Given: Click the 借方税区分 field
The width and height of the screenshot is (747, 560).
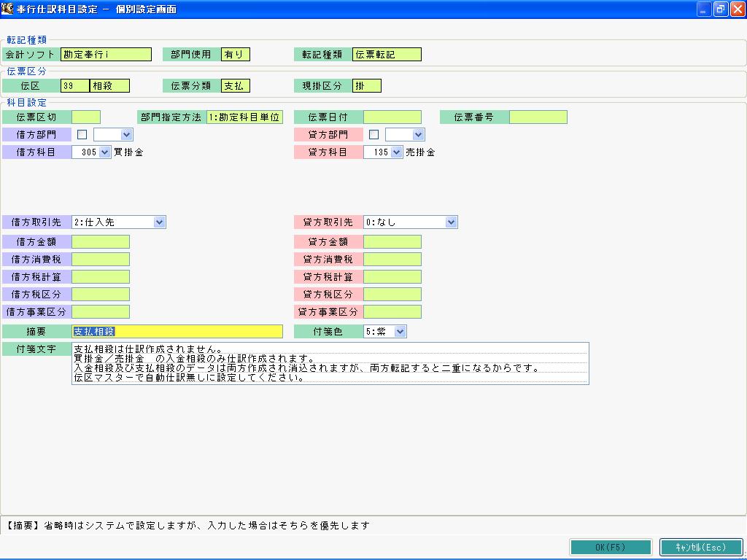Looking at the screenshot, I should pos(101,295).
